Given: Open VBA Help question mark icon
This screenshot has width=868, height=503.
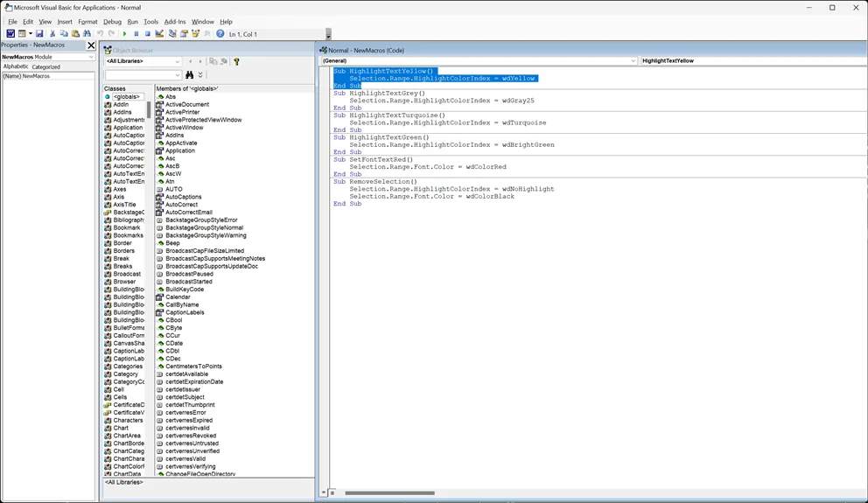Looking at the screenshot, I should (220, 34).
